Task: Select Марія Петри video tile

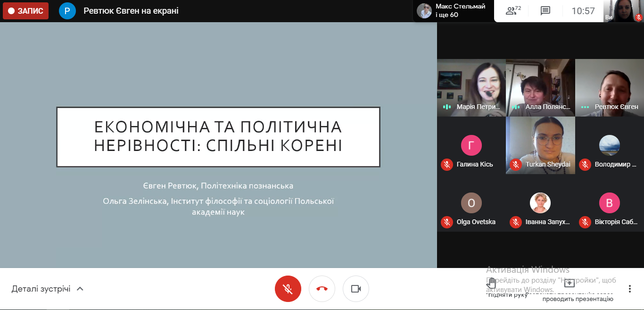Action: (x=471, y=87)
